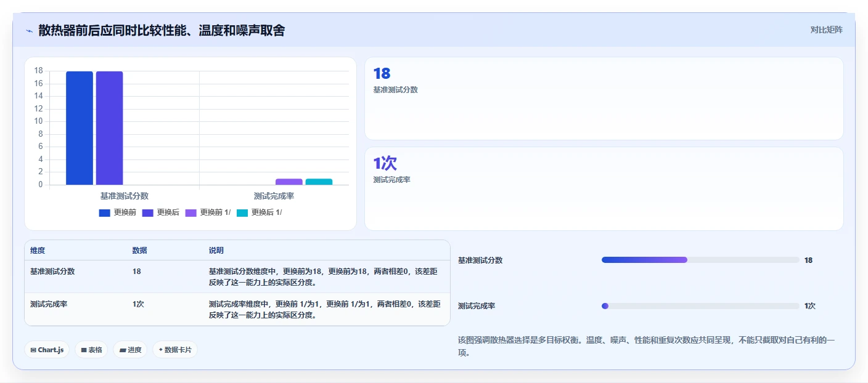
Task: Click the 测试完成率 label beside the progress bar
Action: click(x=477, y=306)
